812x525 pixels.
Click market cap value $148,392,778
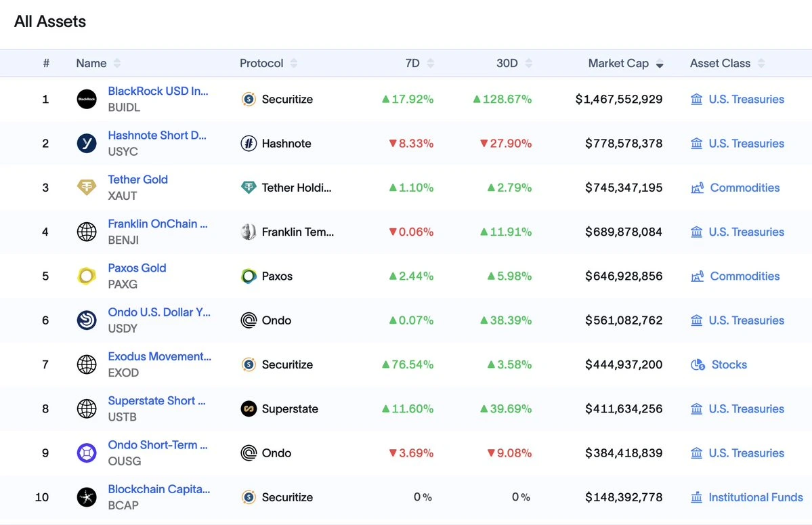pyautogui.click(x=624, y=497)
